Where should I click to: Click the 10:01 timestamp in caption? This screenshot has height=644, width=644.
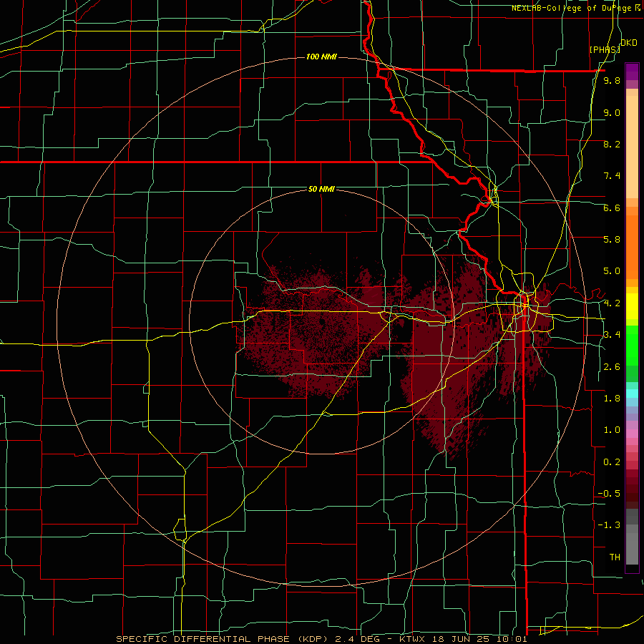[513, 639]
